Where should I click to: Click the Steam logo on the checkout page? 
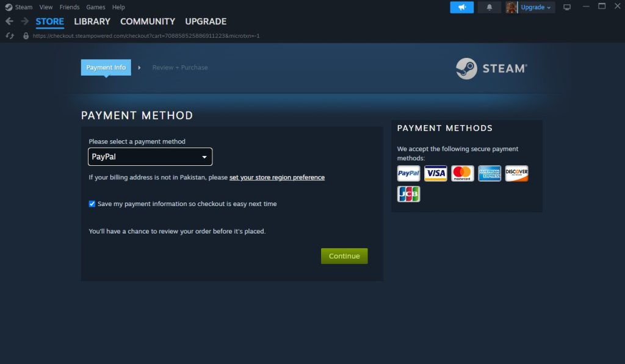[x=491, y=69]
